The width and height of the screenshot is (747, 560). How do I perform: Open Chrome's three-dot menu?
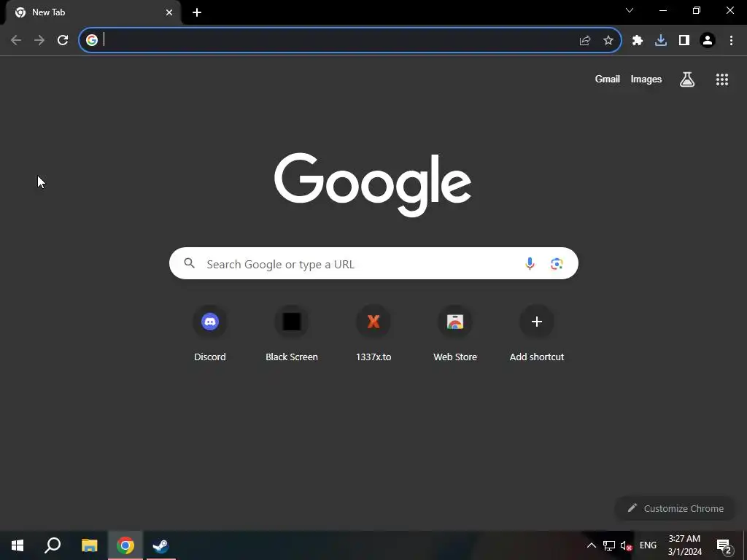point(731,41)
